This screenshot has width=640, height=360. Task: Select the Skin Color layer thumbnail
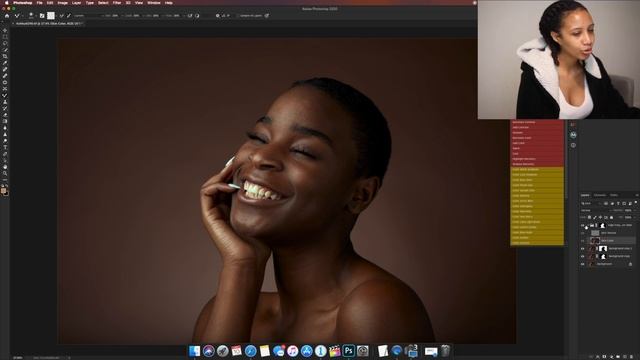point(595,241)
